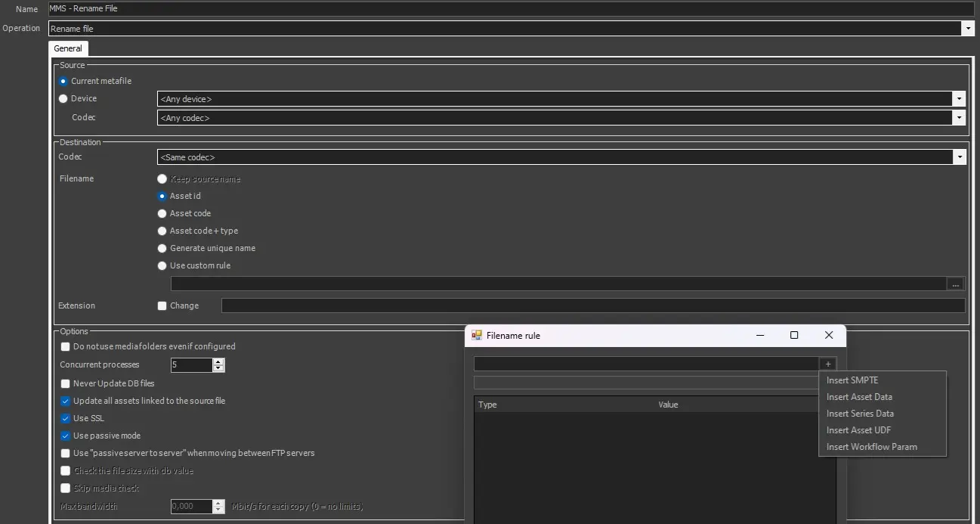Screen dimensions: 980x524
Task: Click the Filename rule window icon
Action: pos(476,335)
